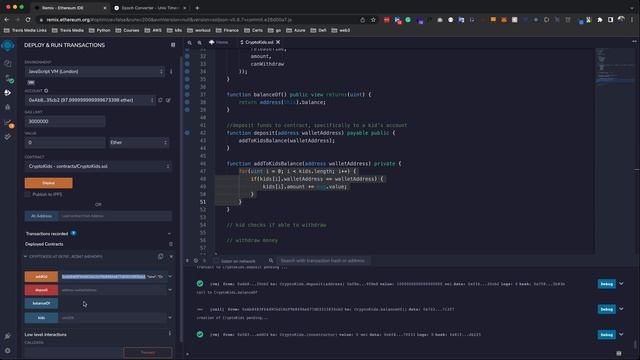Viewport: 640px width, 360px height.
Task: Zoom in the editor
Action: click(199, 42)
